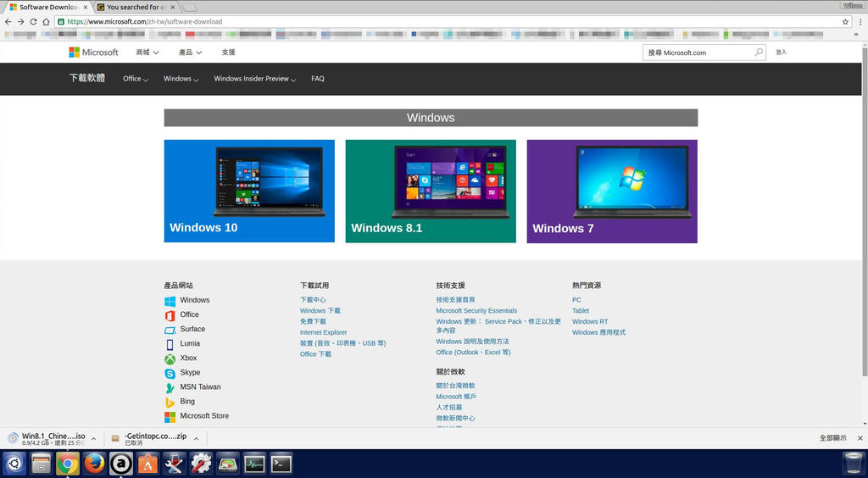Open the Windows 7 download tile
868x478 pixels.
coord(612,191)
